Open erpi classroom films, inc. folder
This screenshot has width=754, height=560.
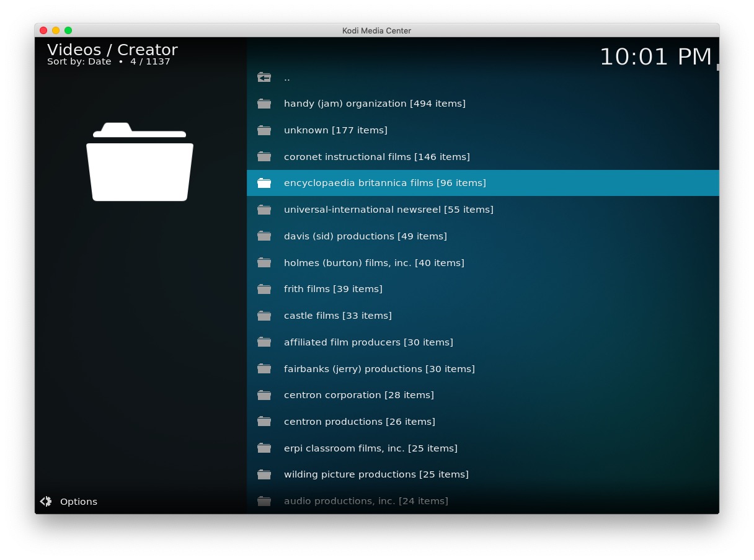[370, 448]
